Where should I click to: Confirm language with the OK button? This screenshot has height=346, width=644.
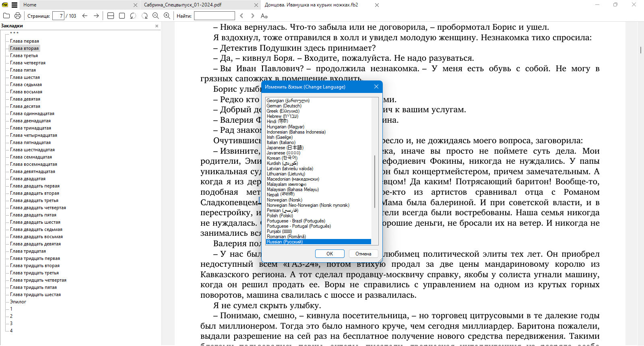click(330, 254)
